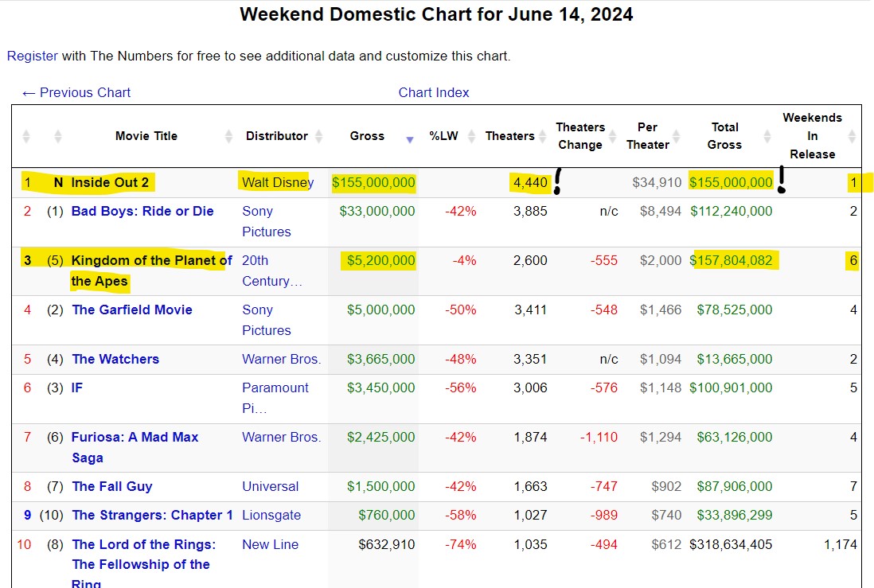Sort by %LW using its arrows
This screenshot has height=588, width=874.
click(471, 136)
